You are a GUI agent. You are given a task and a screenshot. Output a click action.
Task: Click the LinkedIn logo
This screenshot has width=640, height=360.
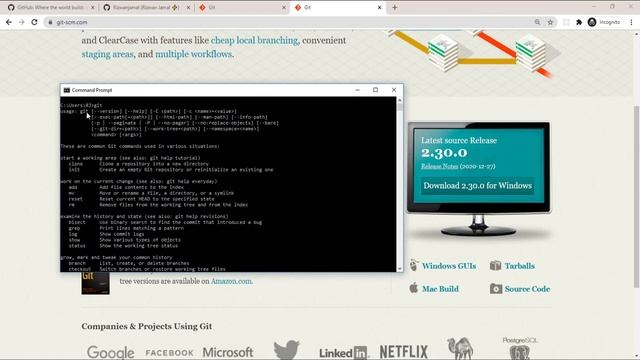click(343, 353)
